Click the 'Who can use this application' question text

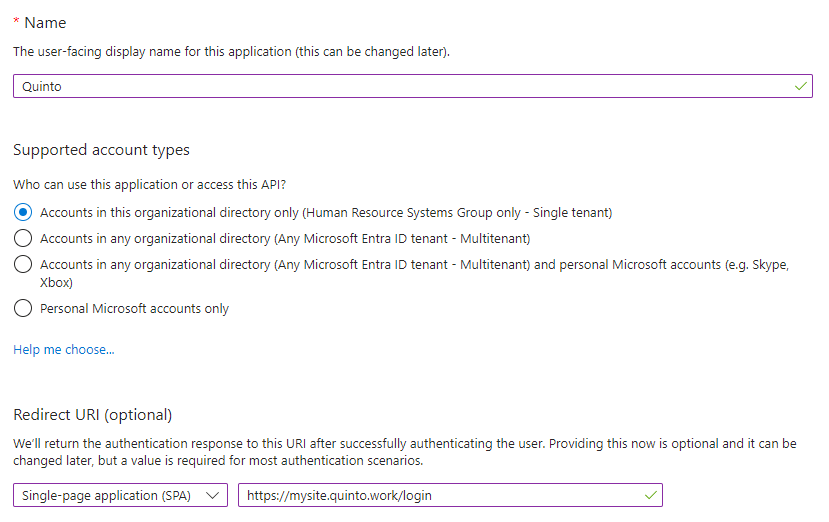[x=157, y=184]
